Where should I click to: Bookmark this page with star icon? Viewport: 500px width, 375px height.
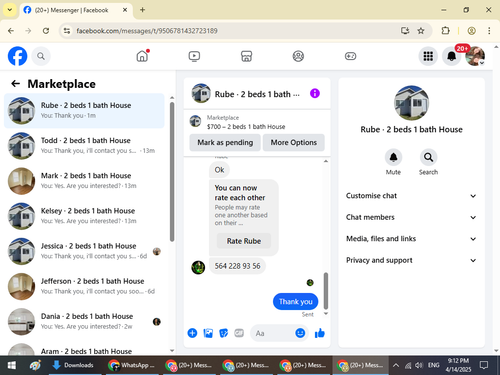point(421,31)
